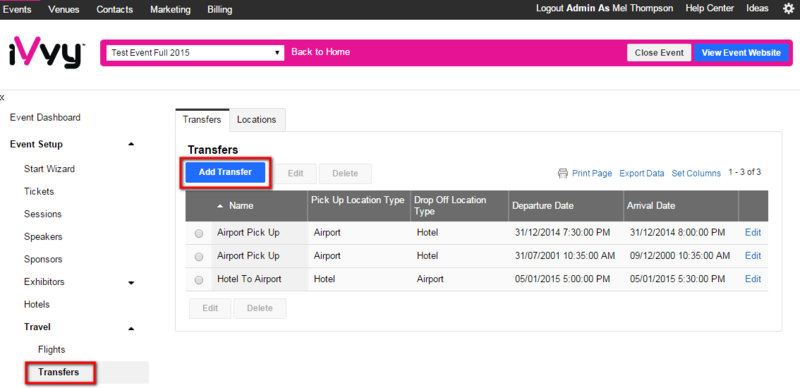The height and width of the screenshot is (388, 800).
Task: Open the Test Event Full 2015 dropdown
Action: coord(195,52)
